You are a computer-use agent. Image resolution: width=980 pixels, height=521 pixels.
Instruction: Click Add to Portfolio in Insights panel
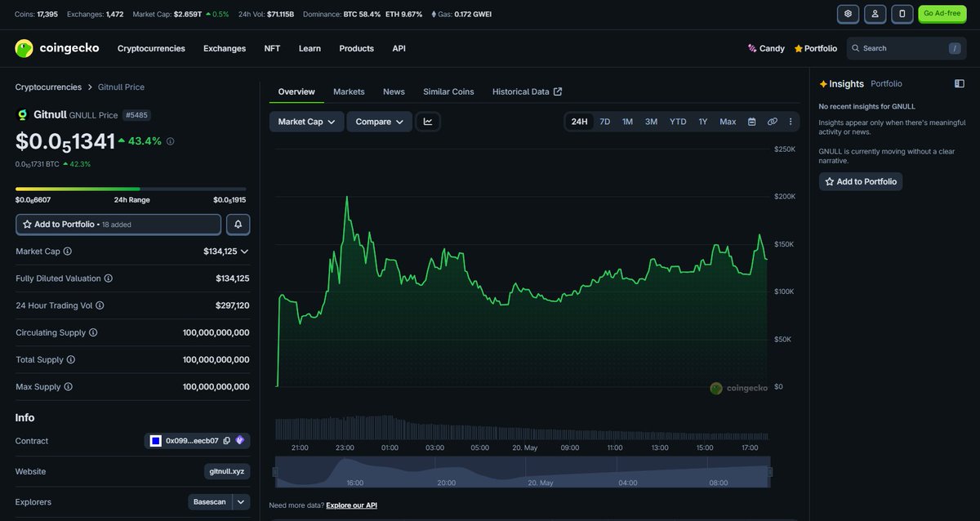tap(861, 181)
